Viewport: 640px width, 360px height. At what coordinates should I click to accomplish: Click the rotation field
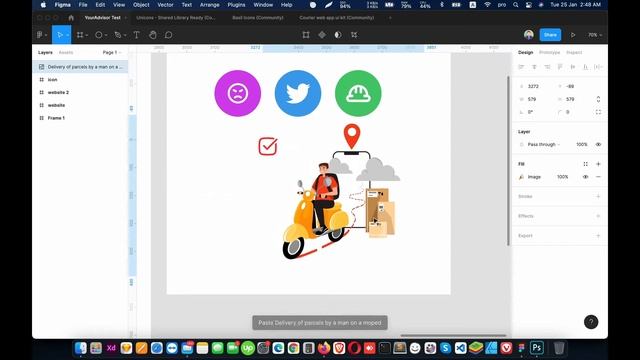(531, 112)
